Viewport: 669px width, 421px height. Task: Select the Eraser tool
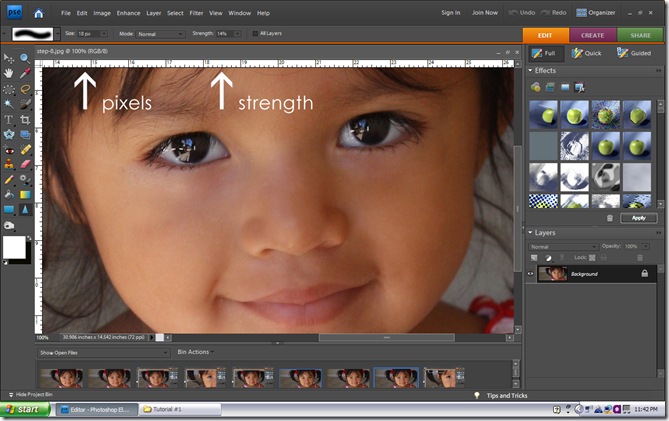27,163
